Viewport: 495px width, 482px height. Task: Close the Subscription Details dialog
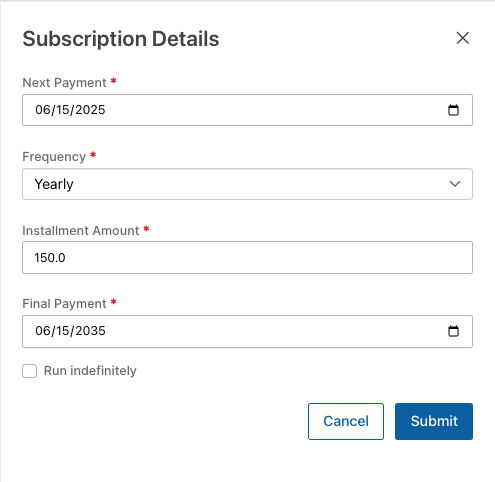(462, 38)
